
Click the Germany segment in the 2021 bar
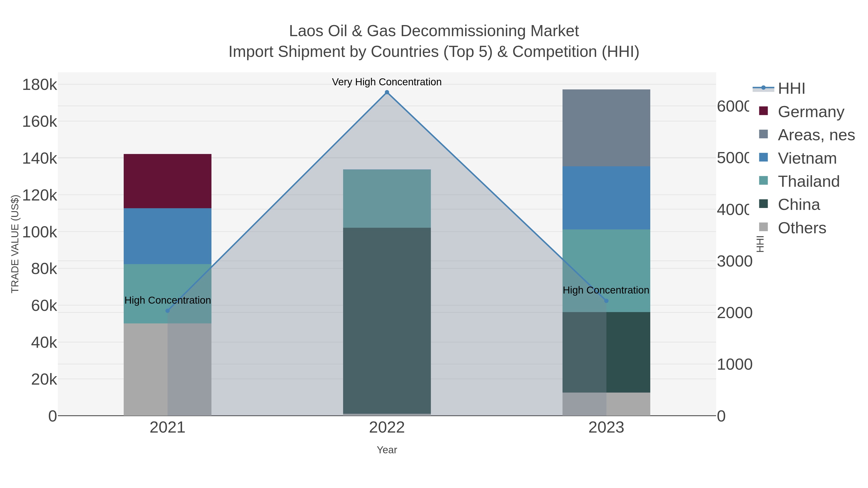168,181
